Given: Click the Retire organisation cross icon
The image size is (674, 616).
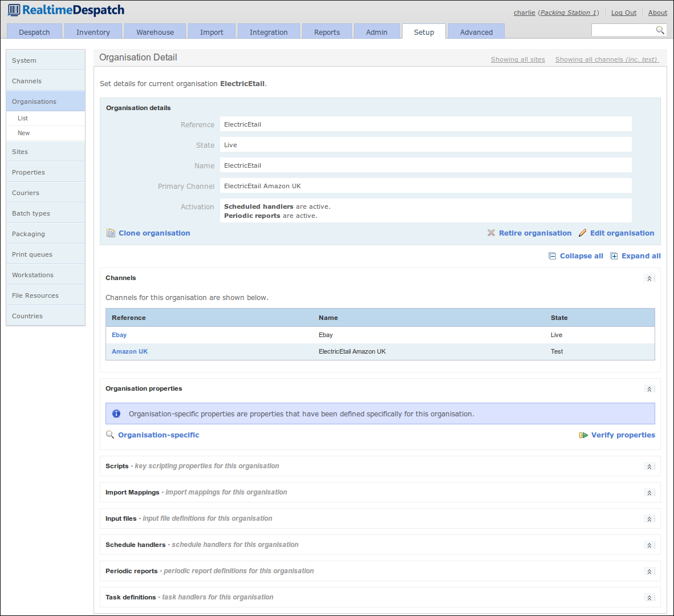Looking at the screenshot, I should (491, 233).
